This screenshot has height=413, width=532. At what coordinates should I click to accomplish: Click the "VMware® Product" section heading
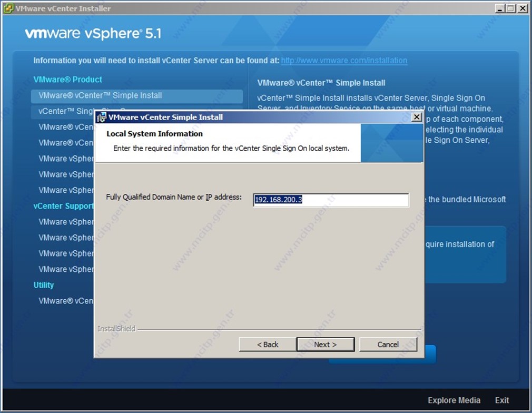[x=67, y=80]
